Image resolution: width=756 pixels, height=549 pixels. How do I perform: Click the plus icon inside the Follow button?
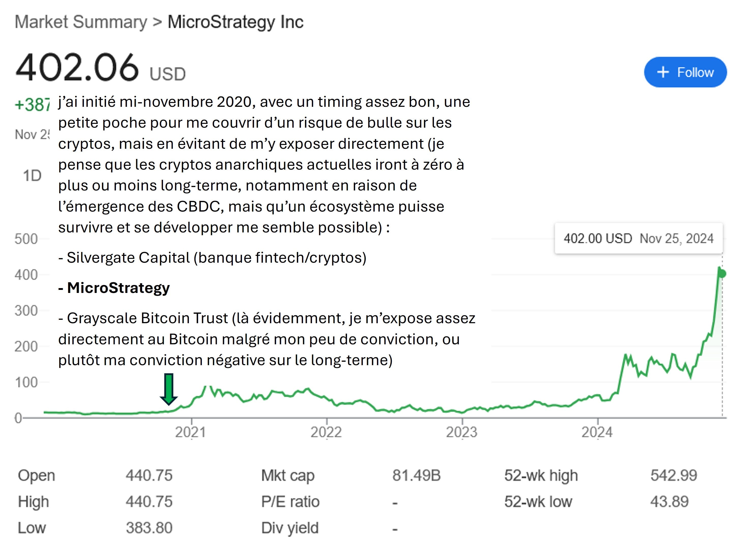(663, 72)
